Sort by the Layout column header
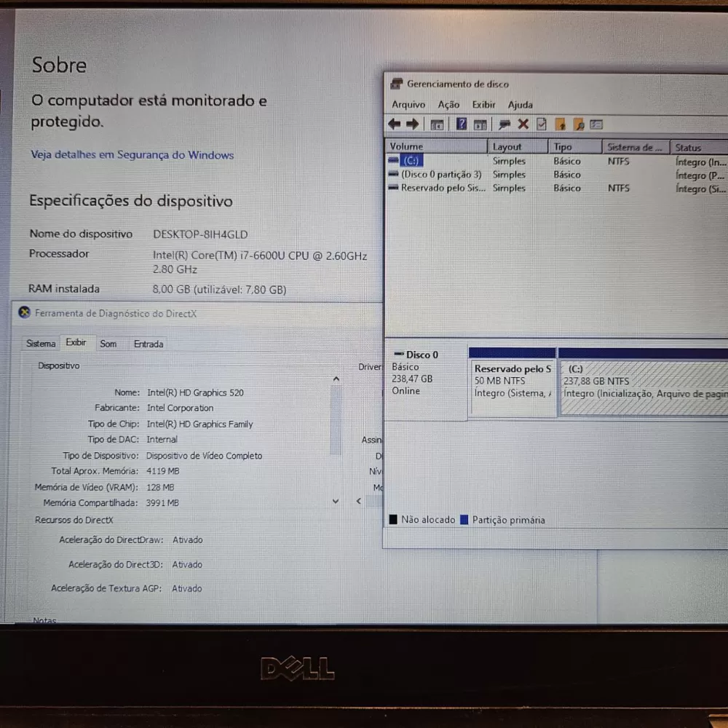The image size is (728, 728). 518,147
